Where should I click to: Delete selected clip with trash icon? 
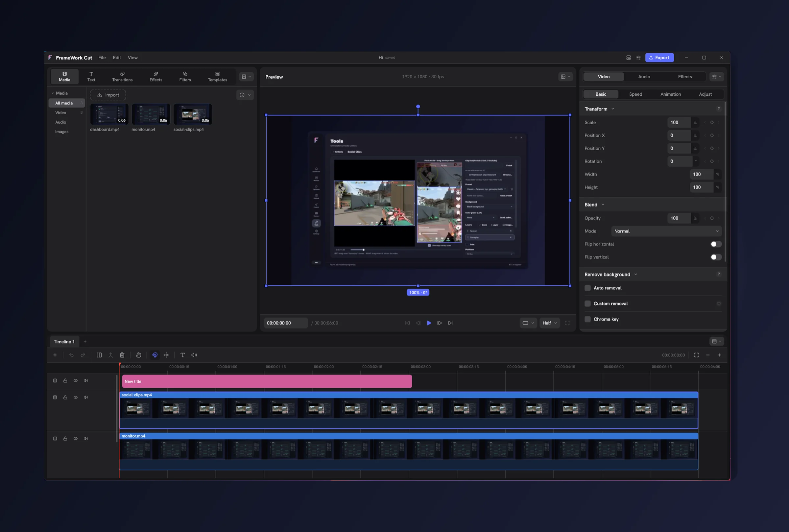(122, 355)
